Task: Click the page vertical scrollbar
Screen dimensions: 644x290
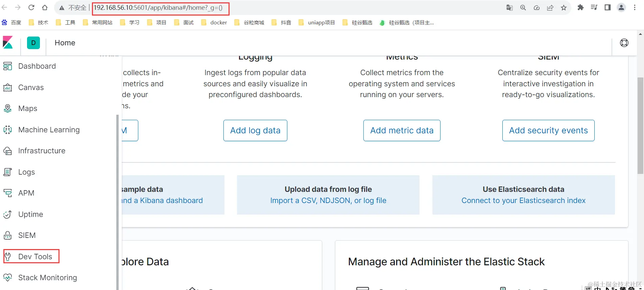Action: (640, 126)
